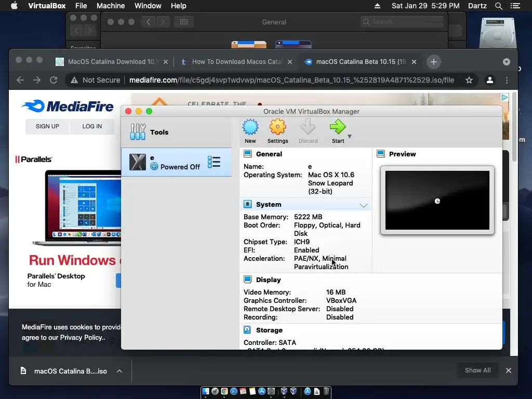Click the Preview panel icon

coord(381,154)
